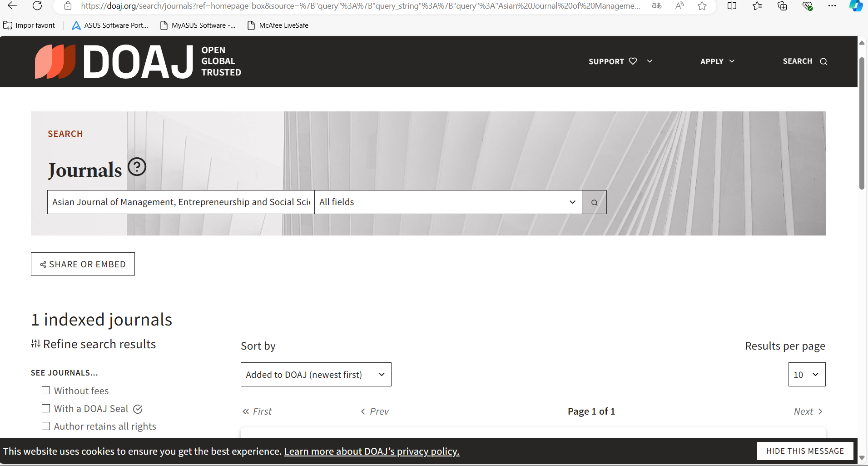This screenshot has width=868, height=466.
Task: Click the Journals help question mark icon
Action: coord(137,167)
